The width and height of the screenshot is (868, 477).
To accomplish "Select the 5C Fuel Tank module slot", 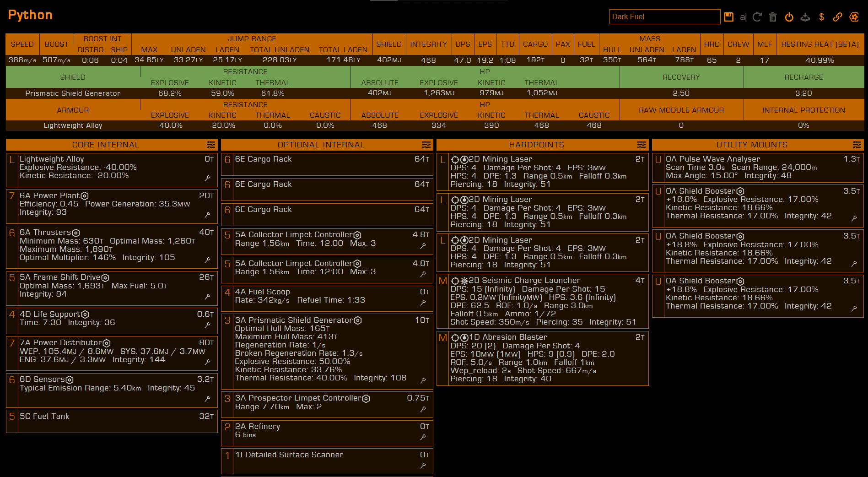I will (112, 421).
